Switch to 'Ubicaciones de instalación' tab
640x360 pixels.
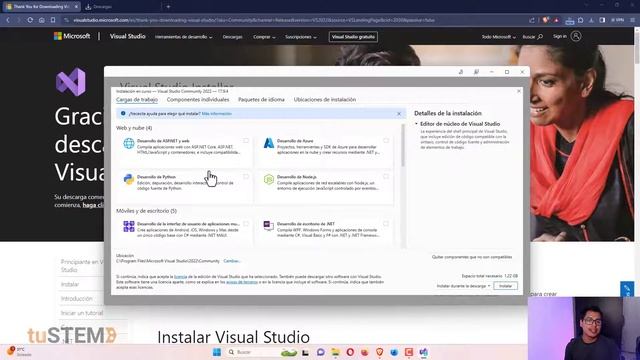coord(325,100)
